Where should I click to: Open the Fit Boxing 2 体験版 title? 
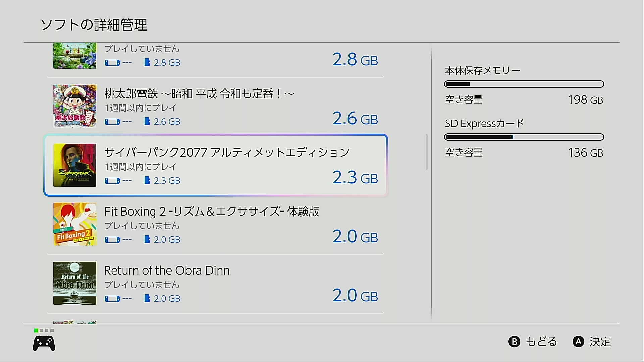[x=211, y=212]
